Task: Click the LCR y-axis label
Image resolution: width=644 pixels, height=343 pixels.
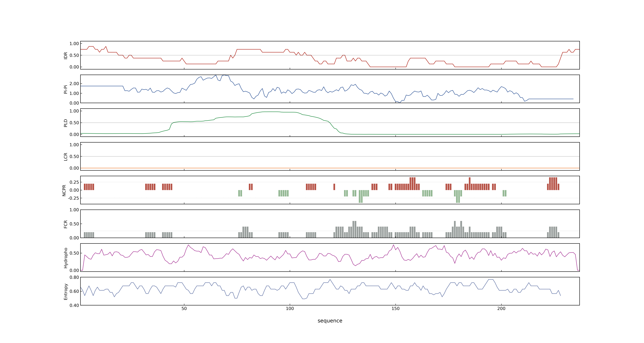Action: point(66,157)
